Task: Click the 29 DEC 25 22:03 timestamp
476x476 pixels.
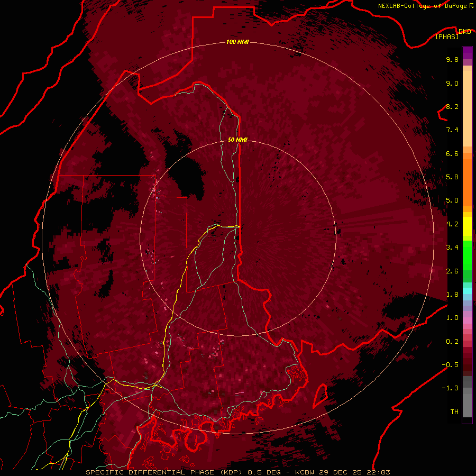Action: pos(354,472)
